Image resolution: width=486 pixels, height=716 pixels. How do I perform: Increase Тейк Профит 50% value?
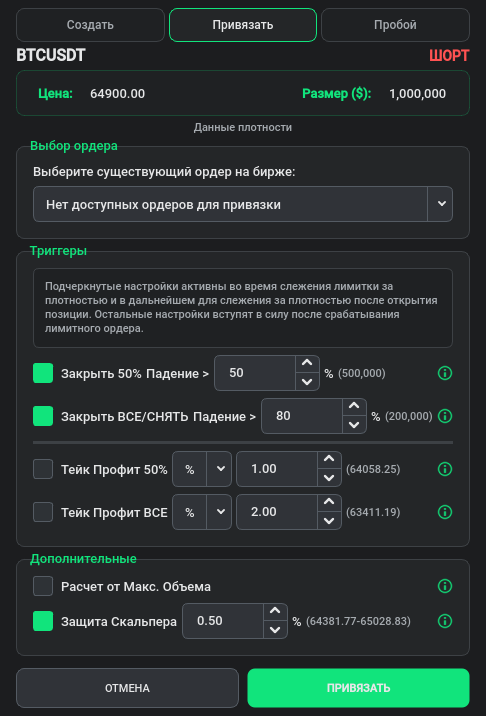pyautogui.click(x=329, y=460)
